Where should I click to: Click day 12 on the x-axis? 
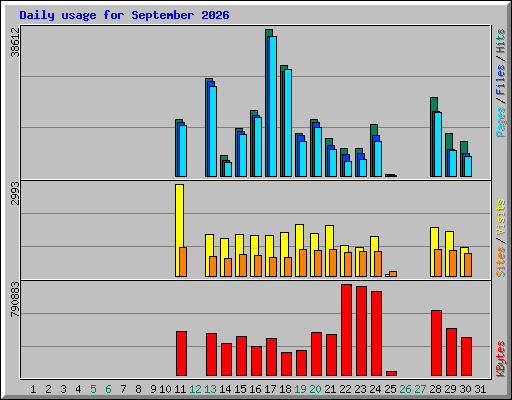(x=195, y=389)
